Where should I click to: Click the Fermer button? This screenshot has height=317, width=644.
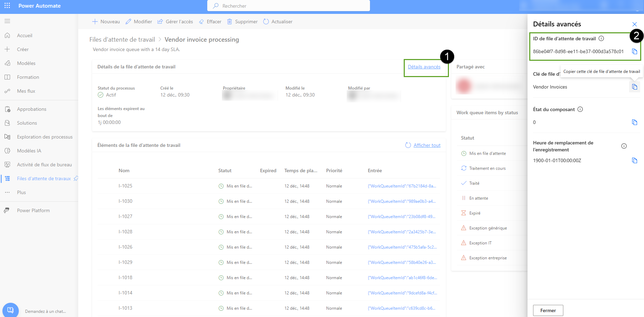coord(548,310)
